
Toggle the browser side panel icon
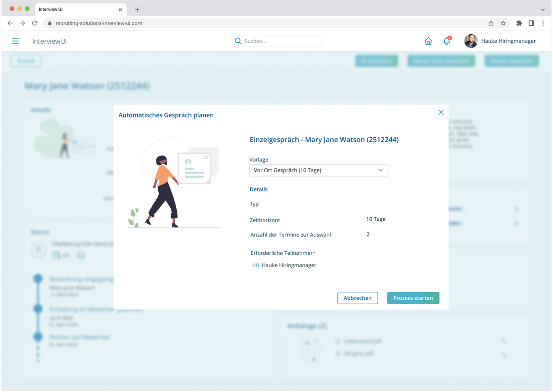(531, 23)
